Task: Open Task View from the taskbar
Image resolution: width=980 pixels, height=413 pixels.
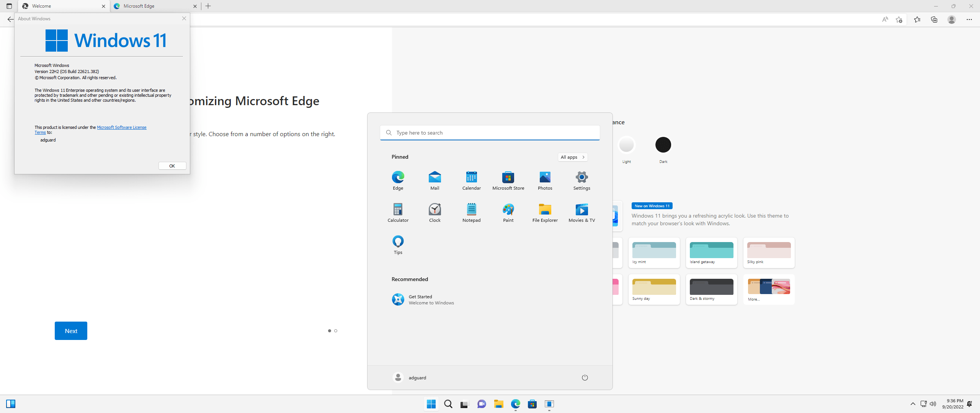Action: pyautogui.click(x=464, y=404)
